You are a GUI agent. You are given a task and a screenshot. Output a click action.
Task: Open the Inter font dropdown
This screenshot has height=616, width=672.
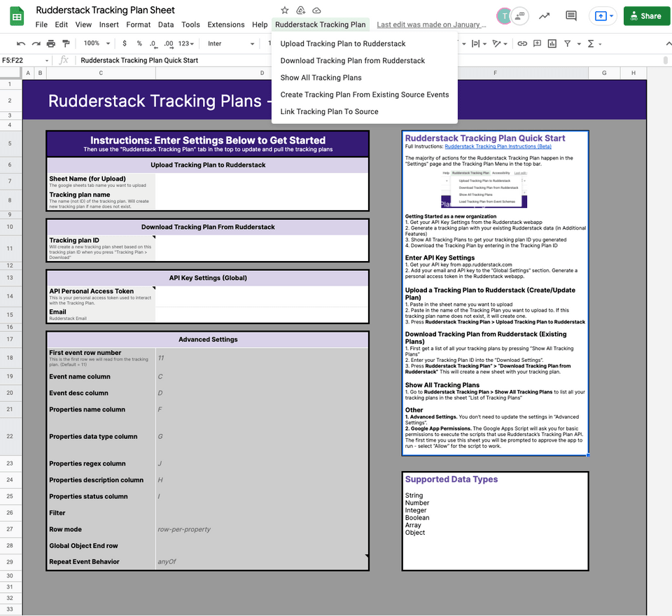[x=230, y=43]
